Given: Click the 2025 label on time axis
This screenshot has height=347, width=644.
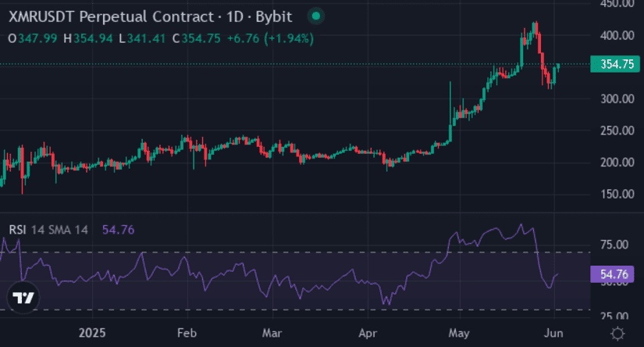Looking at the screenshot, I should (92, 333).
